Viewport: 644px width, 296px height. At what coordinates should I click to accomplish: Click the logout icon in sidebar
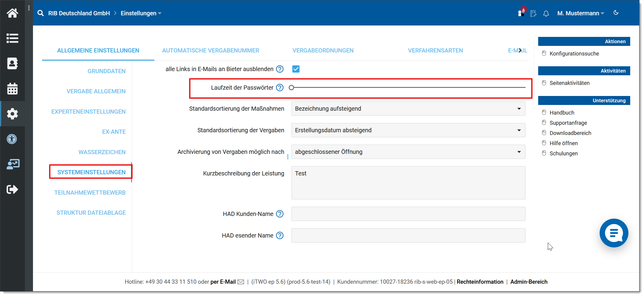click(x=12, y=190)
